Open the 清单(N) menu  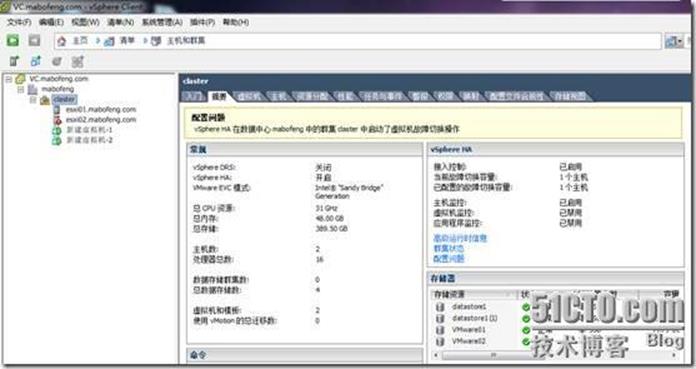pyautogui.click(x=120, y=22)
